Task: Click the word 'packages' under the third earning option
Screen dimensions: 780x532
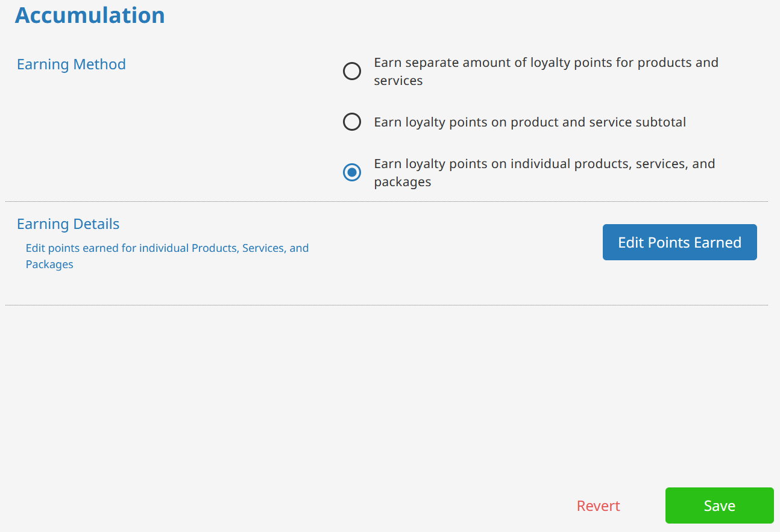Action: [x=402, y=182]
